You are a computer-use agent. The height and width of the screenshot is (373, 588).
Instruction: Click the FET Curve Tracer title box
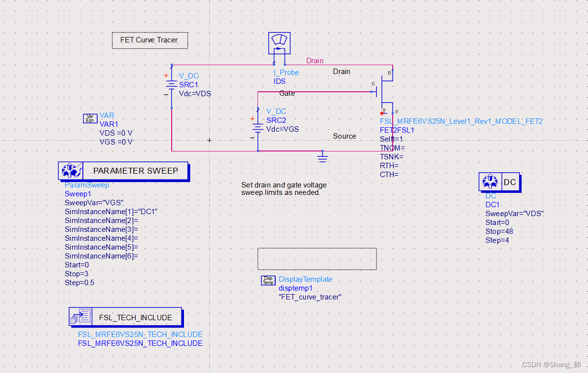[149, 40]
